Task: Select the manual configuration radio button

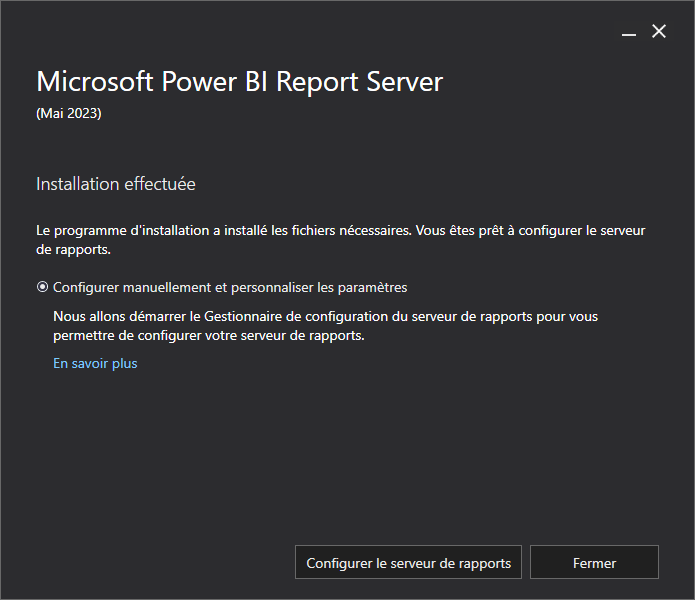Action: point(42,287)
